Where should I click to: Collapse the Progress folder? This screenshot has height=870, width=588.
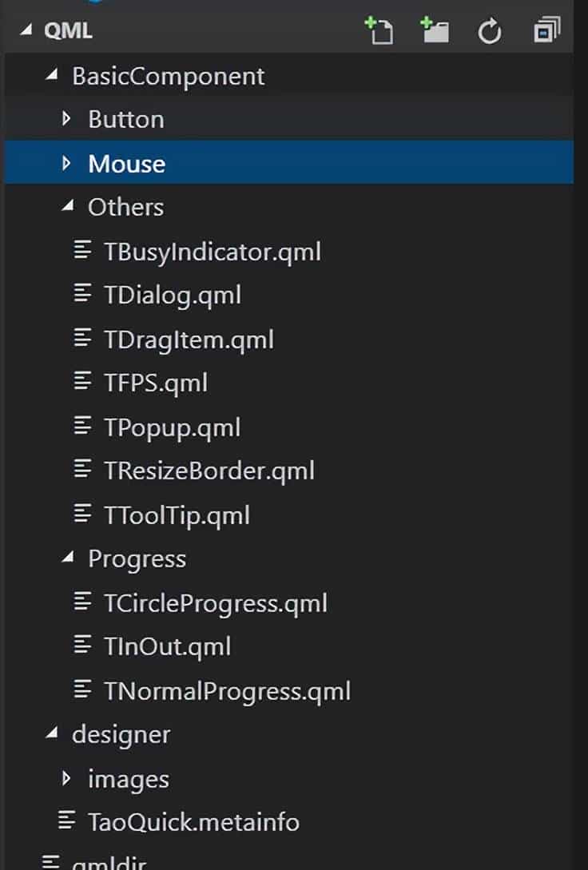pos(69,558)
